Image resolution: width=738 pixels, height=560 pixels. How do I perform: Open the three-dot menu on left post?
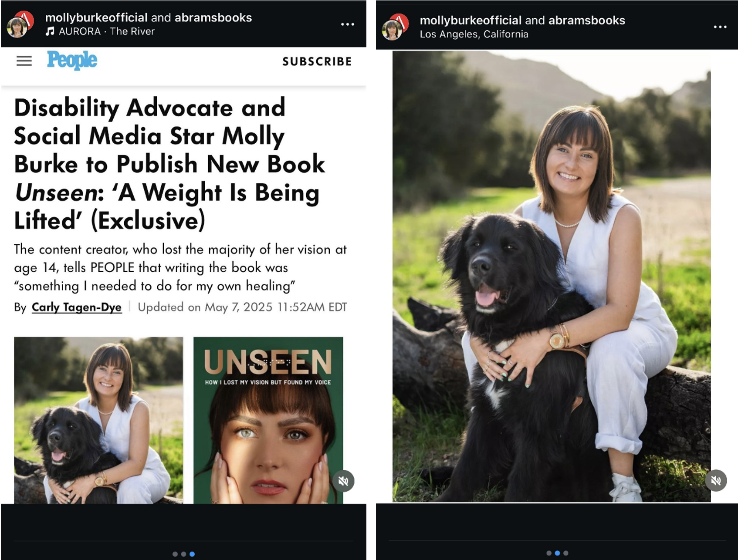pos(347,24)
